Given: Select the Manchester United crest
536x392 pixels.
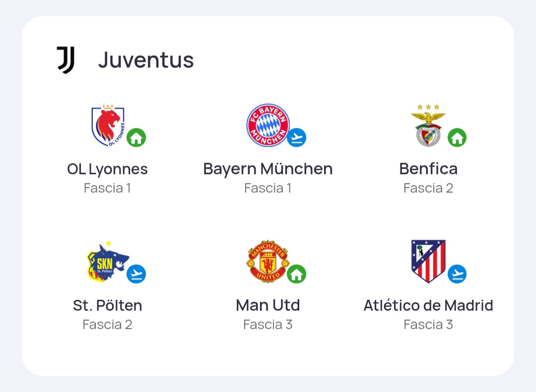Looking at the screenshot, I should pos(268,261).
